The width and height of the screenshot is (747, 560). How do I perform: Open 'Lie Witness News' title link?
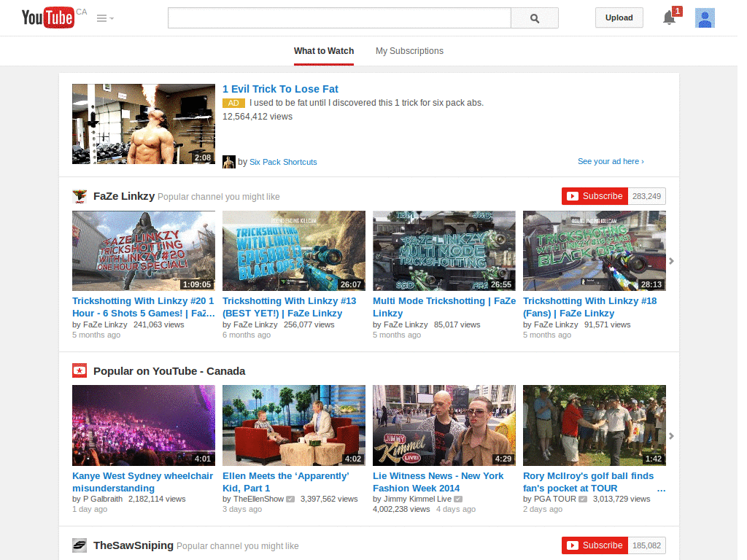438,482
